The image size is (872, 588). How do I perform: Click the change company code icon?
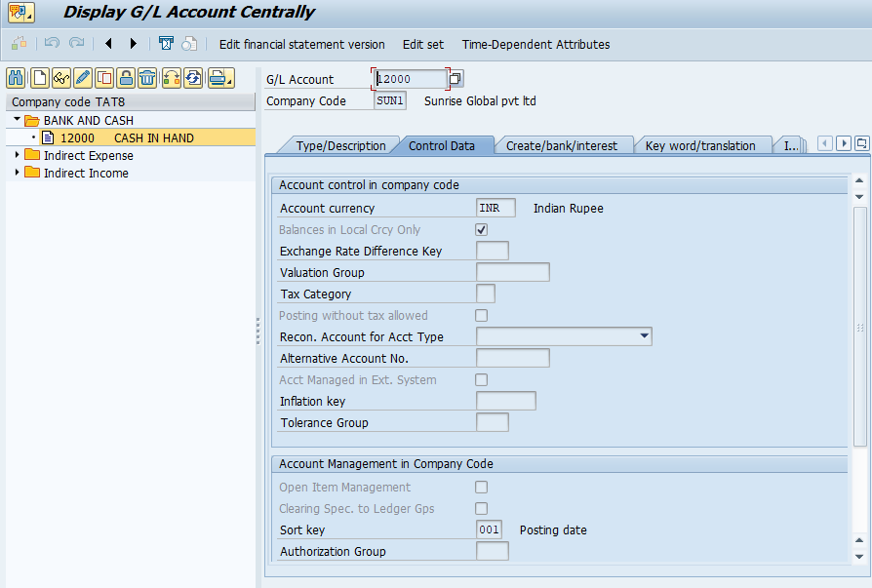point(172,78)
